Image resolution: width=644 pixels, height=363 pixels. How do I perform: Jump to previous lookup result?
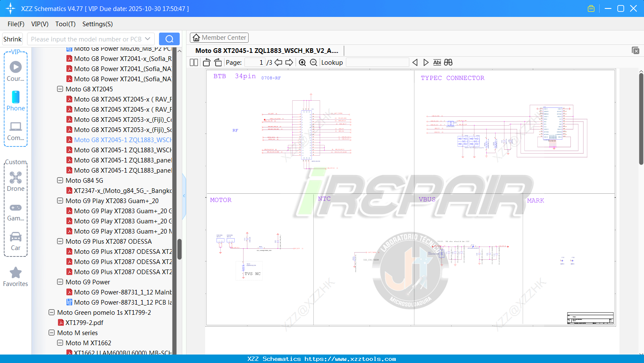tap(415, 62)
